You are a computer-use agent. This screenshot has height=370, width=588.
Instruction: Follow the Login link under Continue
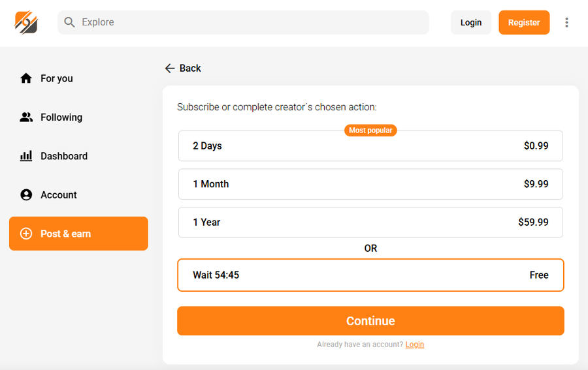click(415, 345)
